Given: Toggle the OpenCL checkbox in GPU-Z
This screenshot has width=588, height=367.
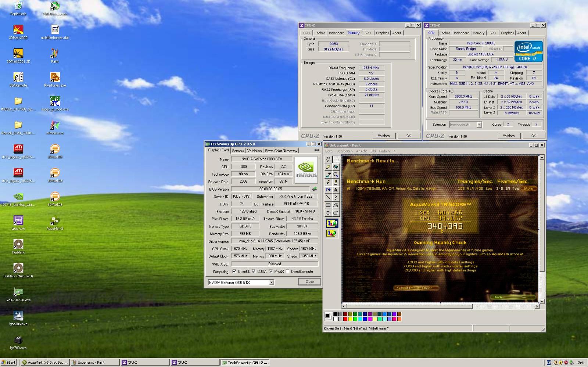Looking at the screenshot, I should [x=234, y=271].
